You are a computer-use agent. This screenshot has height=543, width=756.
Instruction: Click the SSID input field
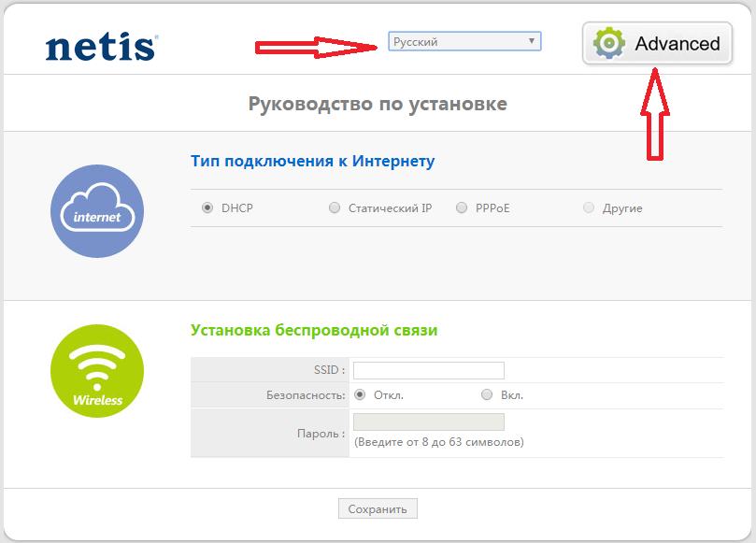pos(429,370)
